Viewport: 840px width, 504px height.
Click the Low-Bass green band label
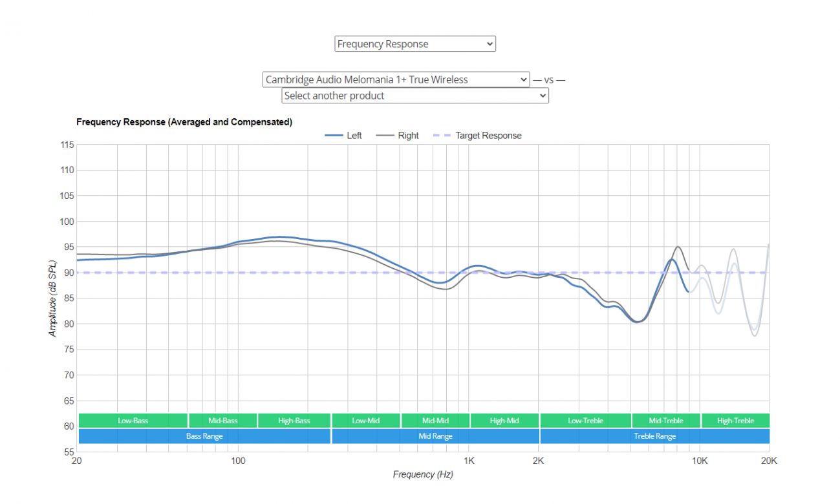point(133,421)
